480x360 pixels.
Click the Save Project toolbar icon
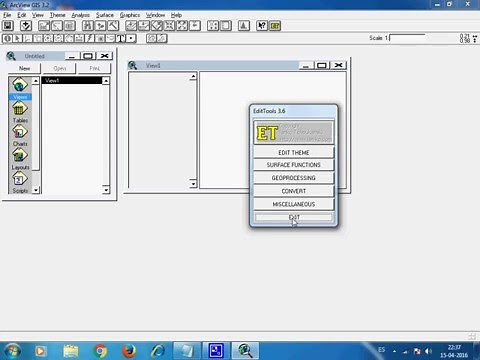[8, 26]
